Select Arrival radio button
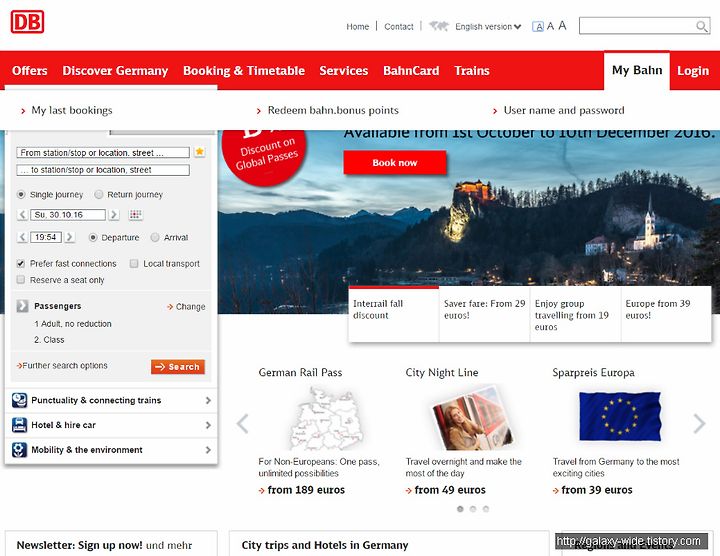The height and width of the screenshot is (556, 720). pyautogui.click(x=155, y=237)
